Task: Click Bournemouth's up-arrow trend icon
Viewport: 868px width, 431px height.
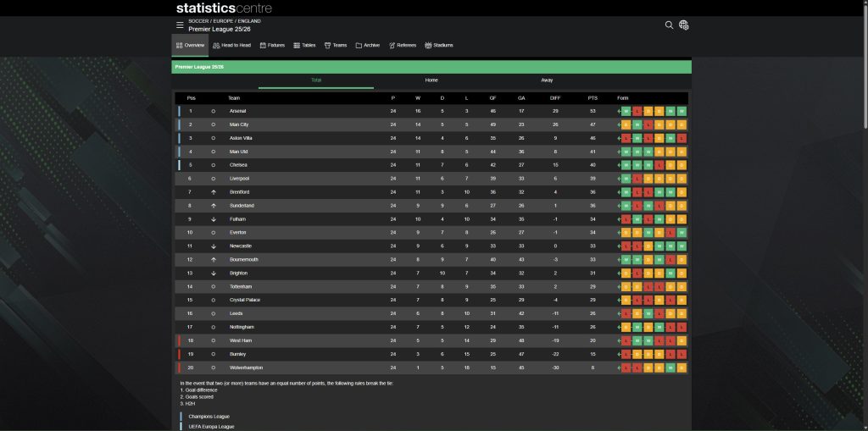Action: (x=213, y=259)
